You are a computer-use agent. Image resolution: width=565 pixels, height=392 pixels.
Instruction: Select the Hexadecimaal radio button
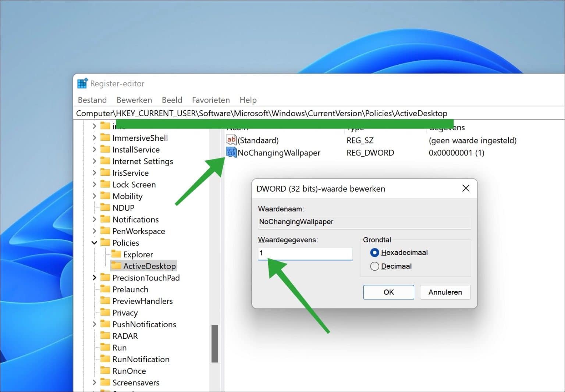pos(374,253)
